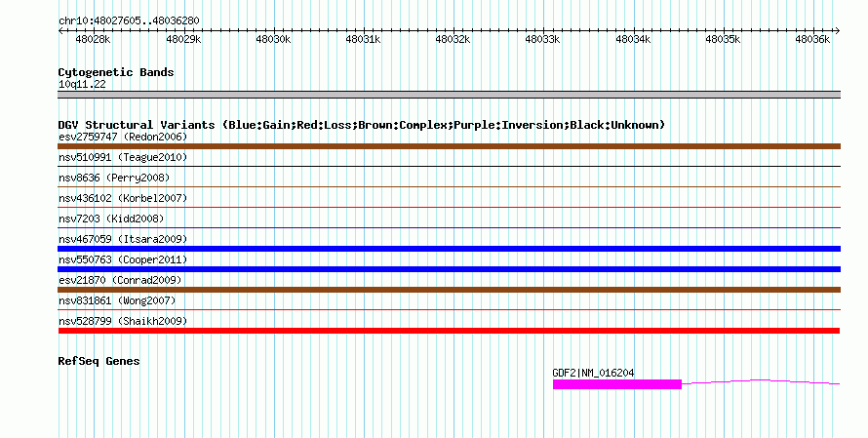Click the blue nsv550763 gain variant bar
The width and height of the screenshot is (868, 438).
coord(449,269)
